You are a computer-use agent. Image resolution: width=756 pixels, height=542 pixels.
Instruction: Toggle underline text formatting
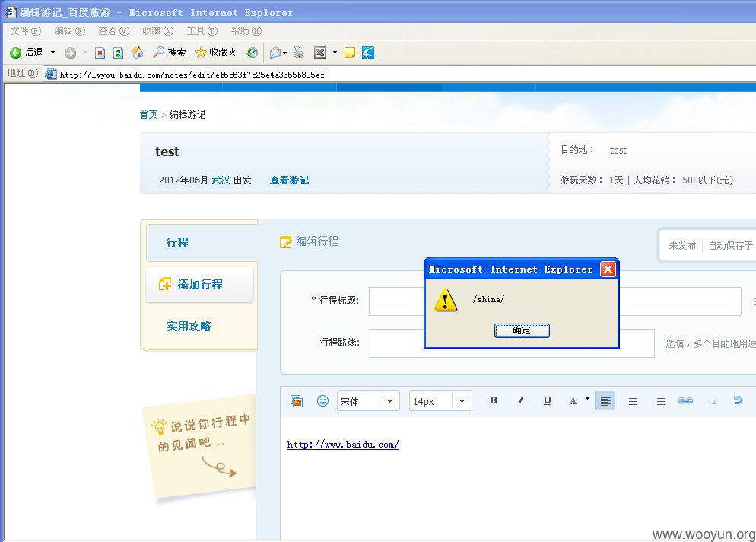548,400
